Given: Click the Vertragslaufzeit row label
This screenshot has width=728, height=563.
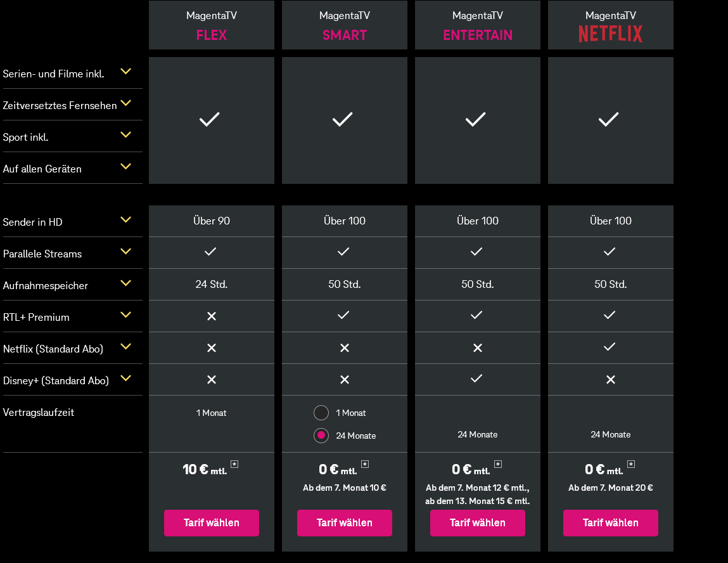Looking at the screenshot, I should pyautogui.click(x=39, y=413).
